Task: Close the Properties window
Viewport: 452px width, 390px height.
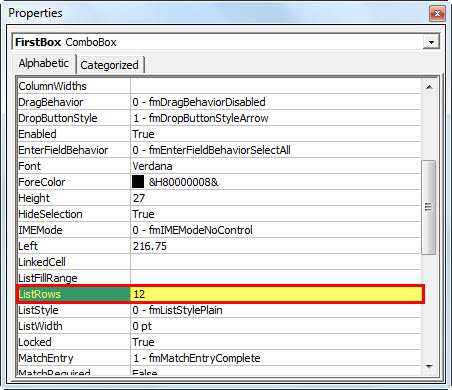Action: click(437, 13)
